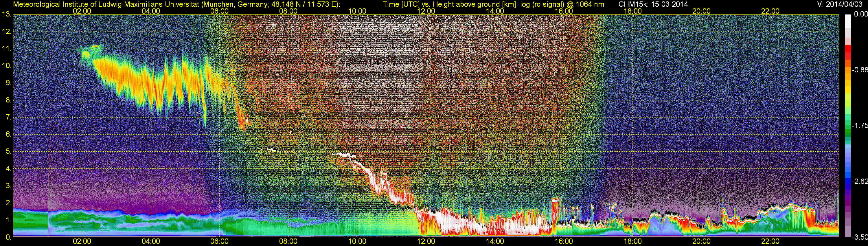Click the '2.' height axis label
The width and height of the screenshot is (868, 246).
coord(8,203)
